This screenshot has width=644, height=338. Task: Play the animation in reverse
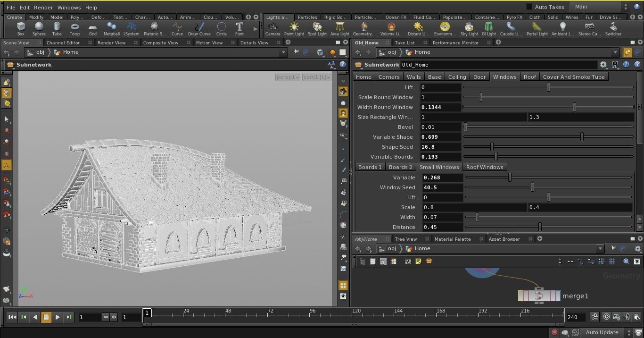coord(35,317)
